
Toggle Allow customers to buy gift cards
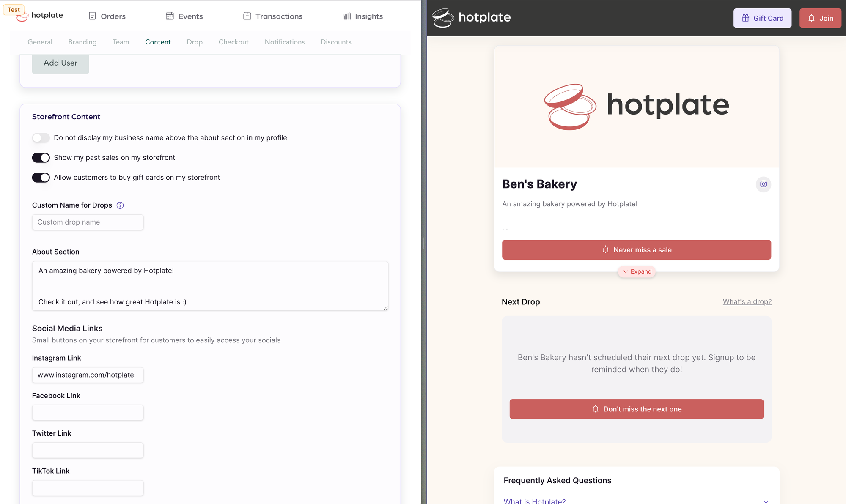pos(41,177)
